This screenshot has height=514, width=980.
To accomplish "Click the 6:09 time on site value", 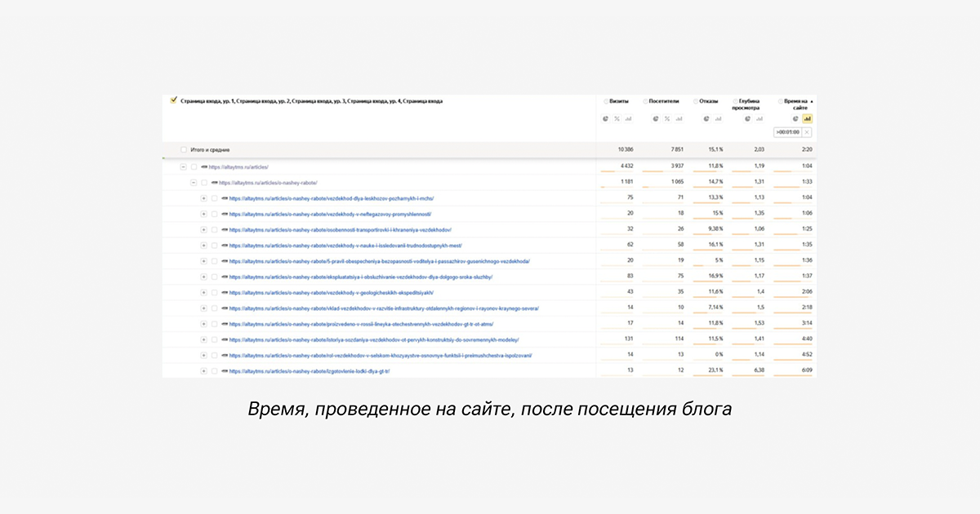I will pos(806,371).
